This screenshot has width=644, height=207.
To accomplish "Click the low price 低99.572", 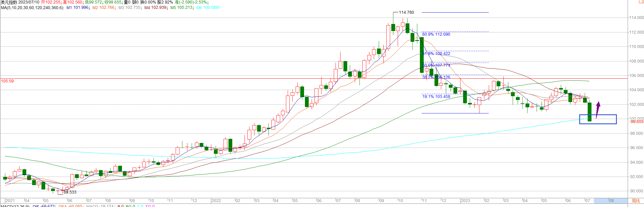I will point(94,2).
